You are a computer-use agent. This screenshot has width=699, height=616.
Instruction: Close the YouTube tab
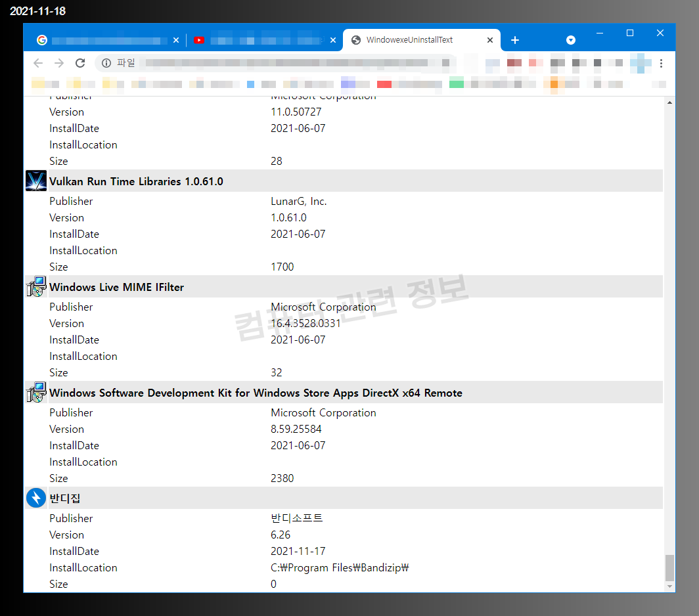(333, 40)
